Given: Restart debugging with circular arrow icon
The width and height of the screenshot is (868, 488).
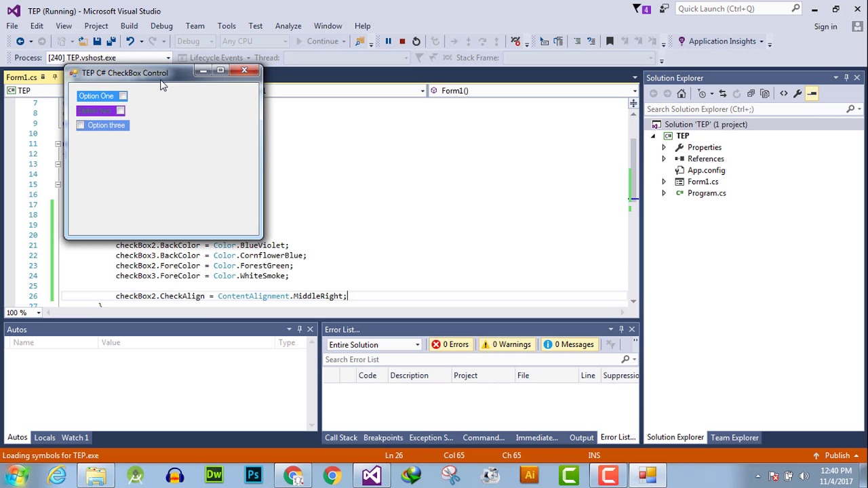Looking at the screenshot, I should pyautogui.click(x=416, y=41).
